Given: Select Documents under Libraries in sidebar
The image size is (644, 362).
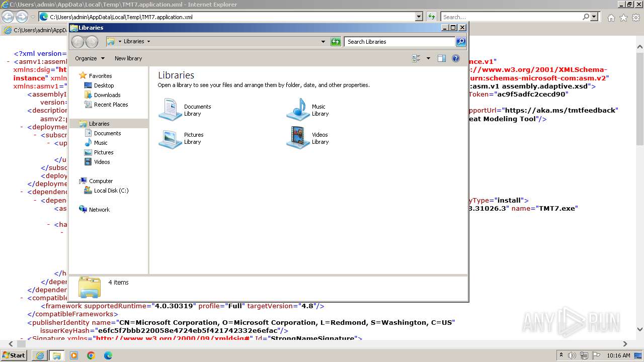Looking at the screenshot, I should coord(107,133).
